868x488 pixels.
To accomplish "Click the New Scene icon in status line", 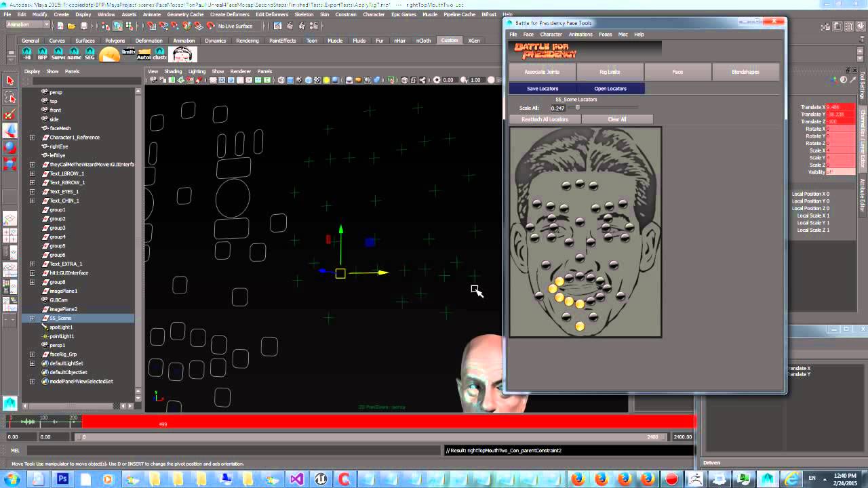I will (60, 26).
